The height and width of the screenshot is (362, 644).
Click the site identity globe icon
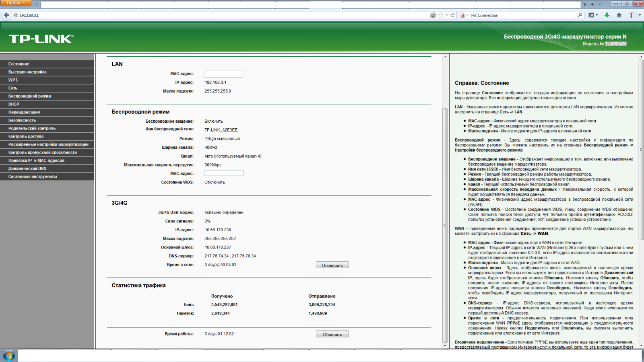tap(16, 15)
